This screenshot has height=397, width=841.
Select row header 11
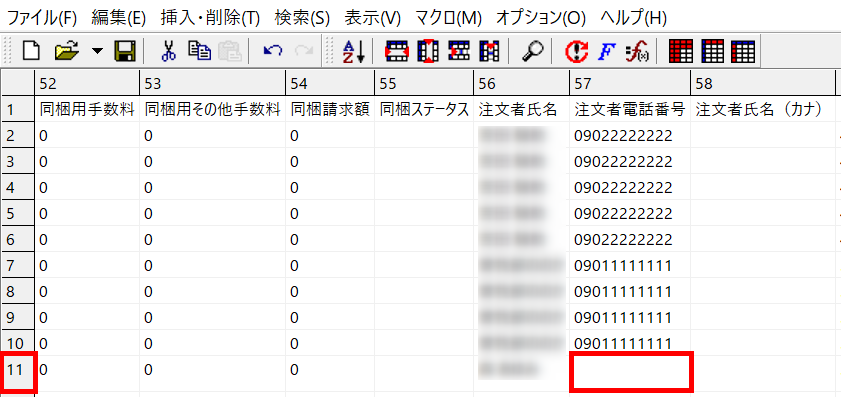coord(17,370)
